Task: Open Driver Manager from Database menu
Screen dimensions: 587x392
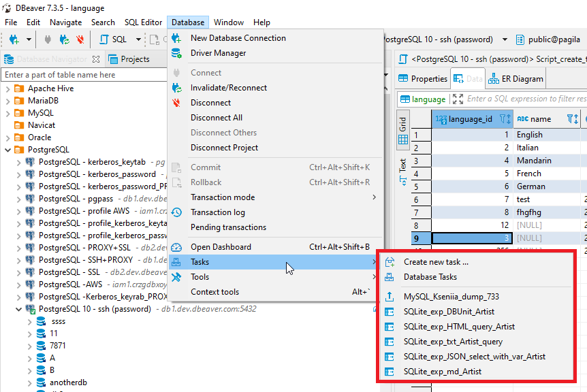Action: pos(276,53)
